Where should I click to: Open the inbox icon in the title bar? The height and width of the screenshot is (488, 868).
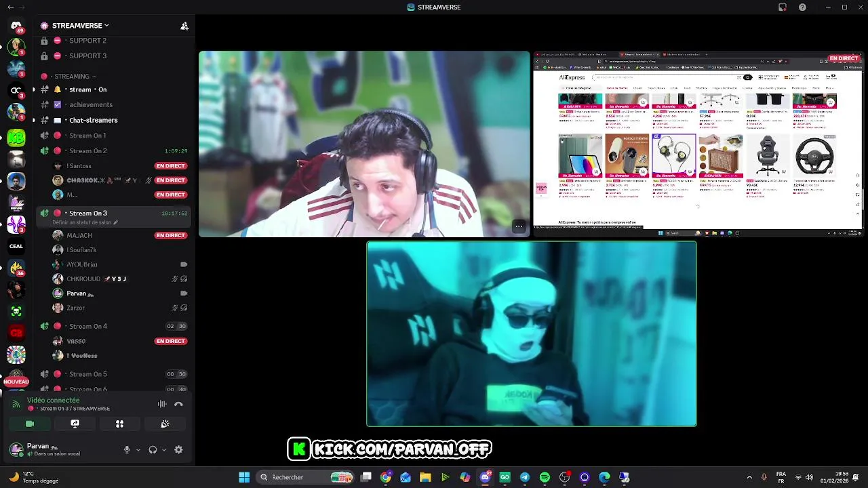(x=783, y=7)
